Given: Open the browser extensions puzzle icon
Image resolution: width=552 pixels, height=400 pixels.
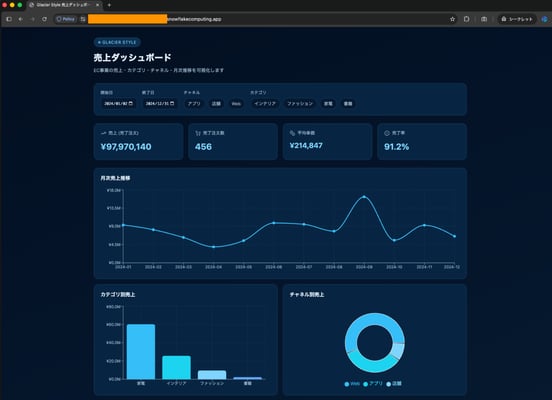Looking at the screenshot, I should (x=466, y=19).
